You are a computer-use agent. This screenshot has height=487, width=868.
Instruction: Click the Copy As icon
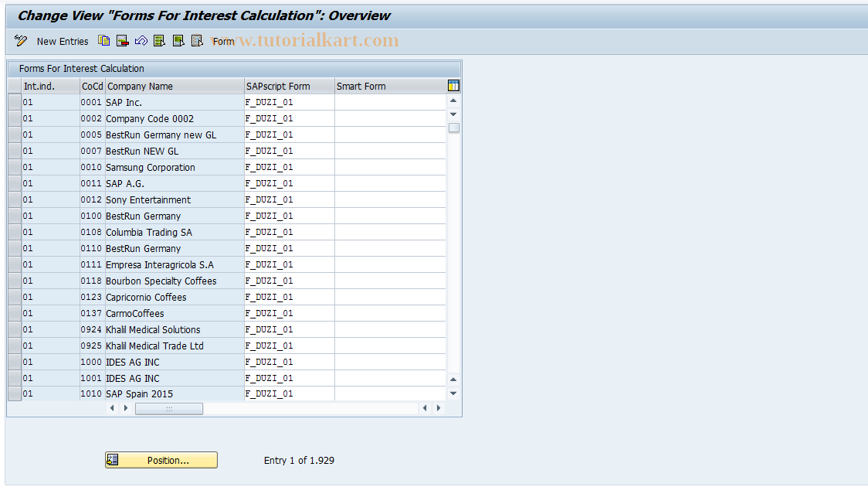point(104,40)
